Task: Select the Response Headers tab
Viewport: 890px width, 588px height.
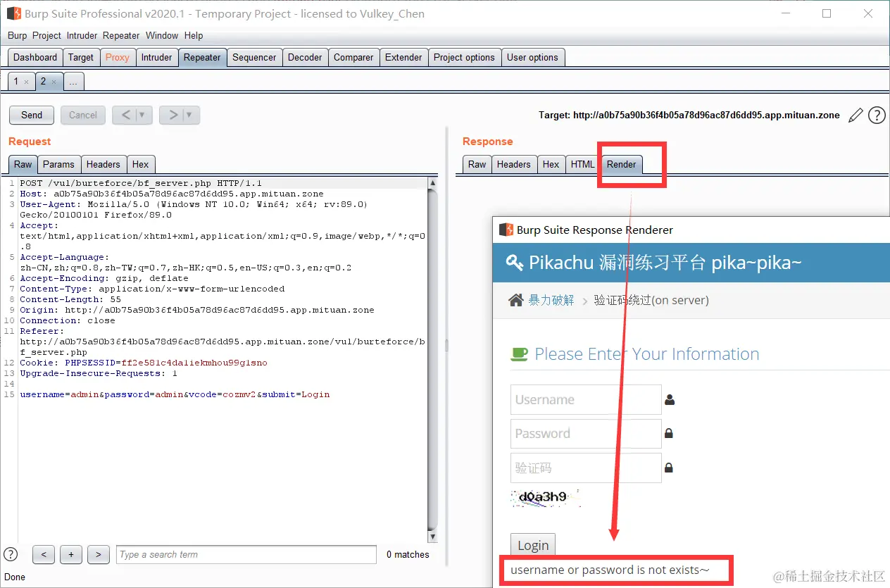Action: click(x=514, y=164)
